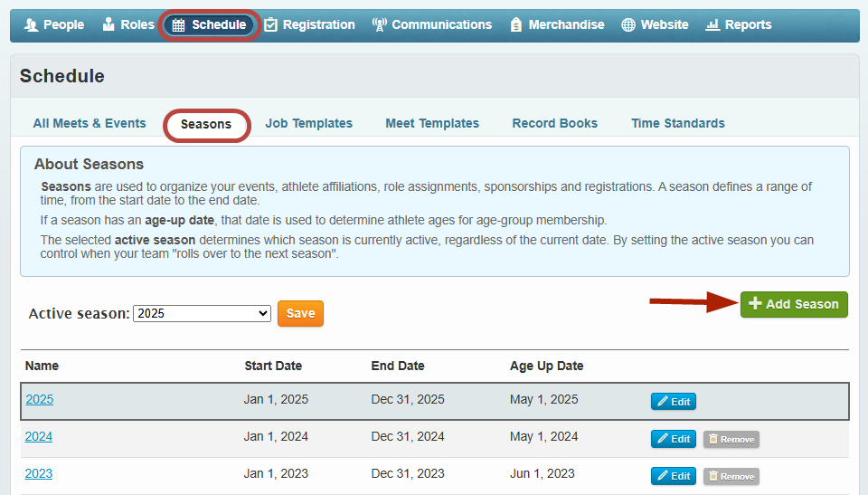Switch to the Job Templates tab
The width and height of the screenshot is (868, 495).
point(308,123)
